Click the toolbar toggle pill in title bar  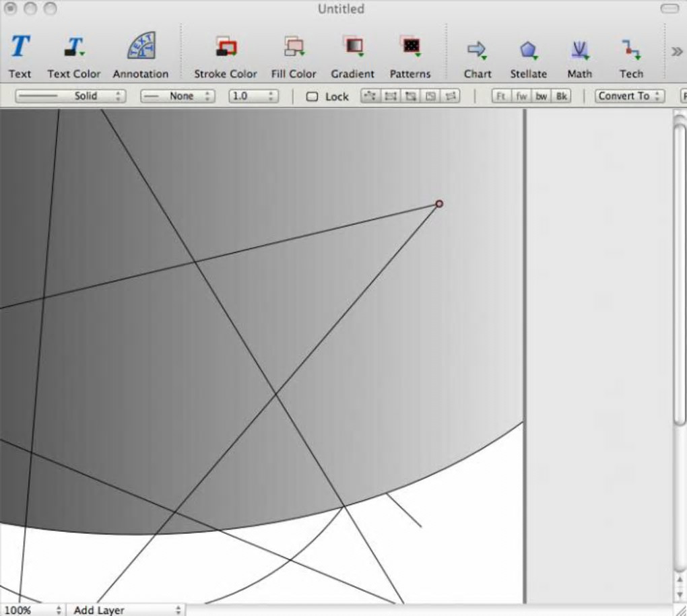(669, 9)
